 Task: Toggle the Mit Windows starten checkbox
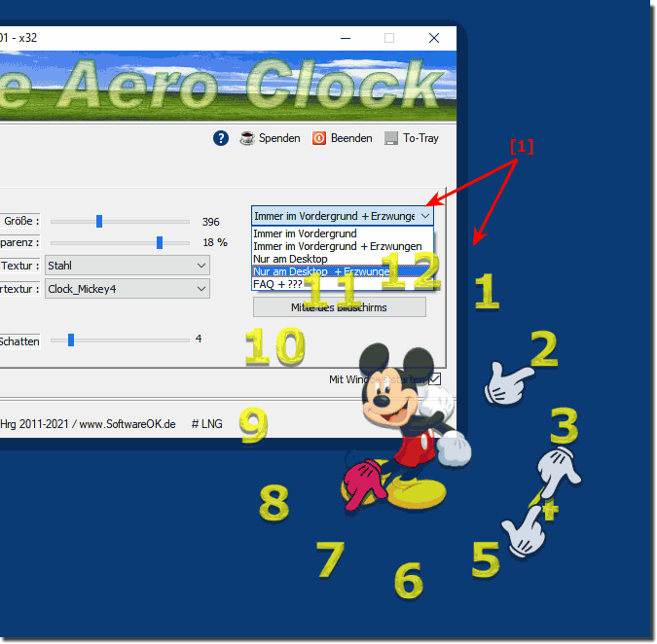point(435,379)
